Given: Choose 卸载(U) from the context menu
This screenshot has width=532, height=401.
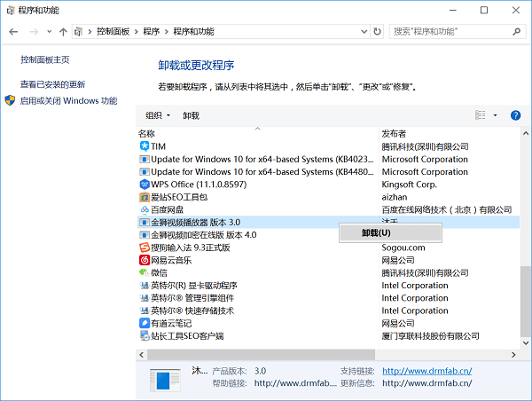Looking at the screenshot, I should tap(390, 233).
